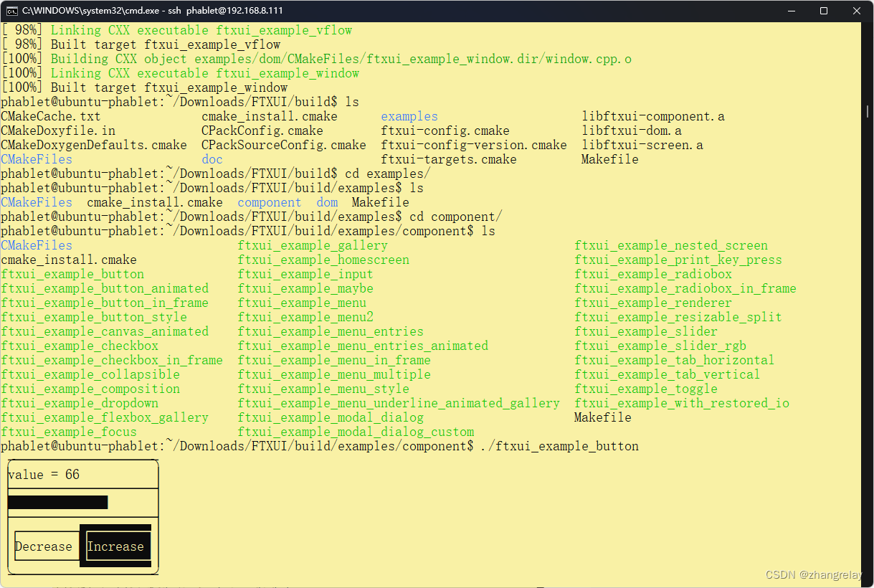This screenshot has width=874, height=588.
Task: Click the 'ftxui_example_print_key_press' entry
Action: tap(678, 260)
